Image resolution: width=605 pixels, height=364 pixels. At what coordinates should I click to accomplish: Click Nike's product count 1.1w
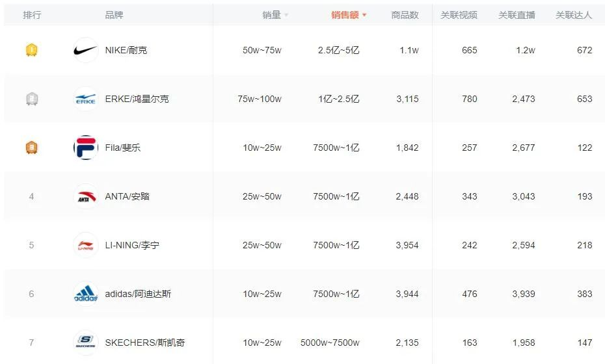click(x=409, y=50)
